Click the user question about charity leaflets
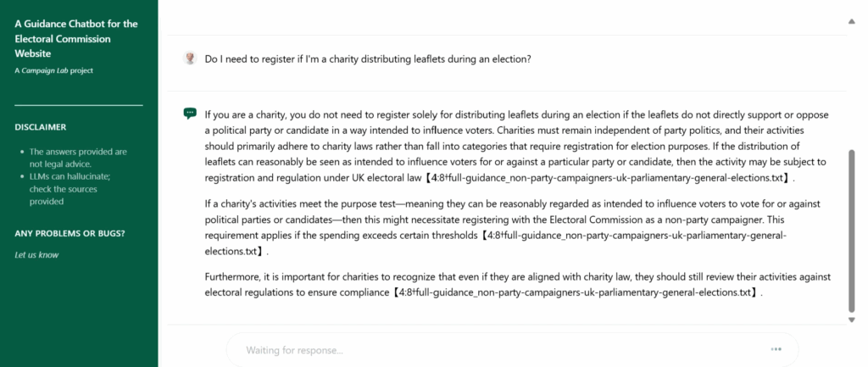This screenshot has width=868, height=367. (368, 59)
